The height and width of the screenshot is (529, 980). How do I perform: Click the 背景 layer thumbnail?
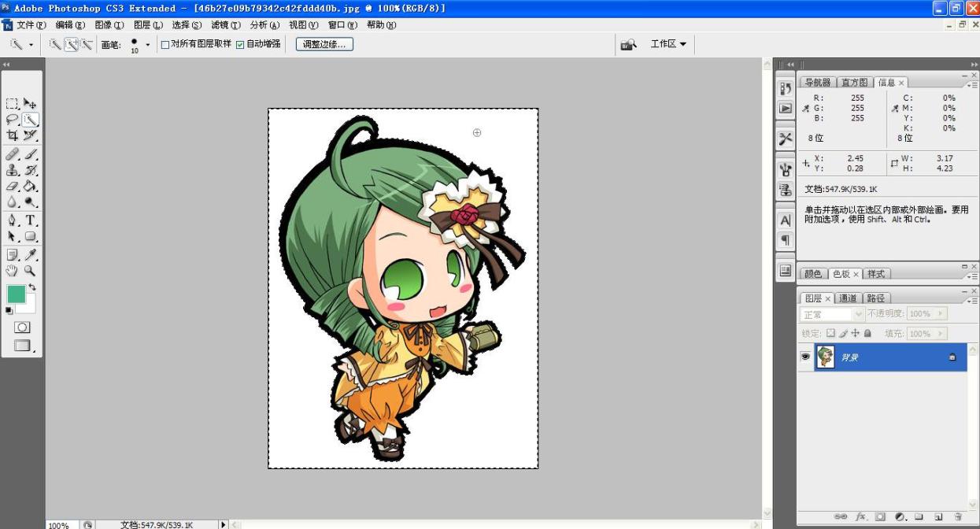(825, 357)
